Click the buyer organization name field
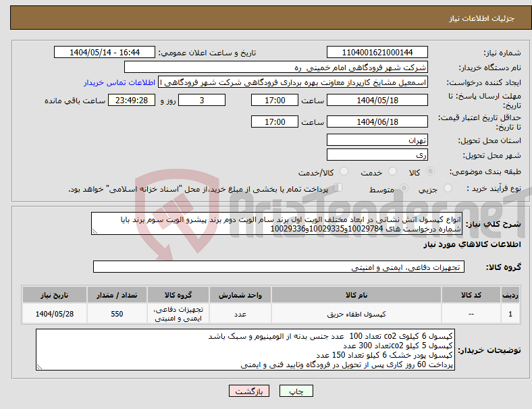532x409 pixels. pyautogui.click(x=276, y=67)
